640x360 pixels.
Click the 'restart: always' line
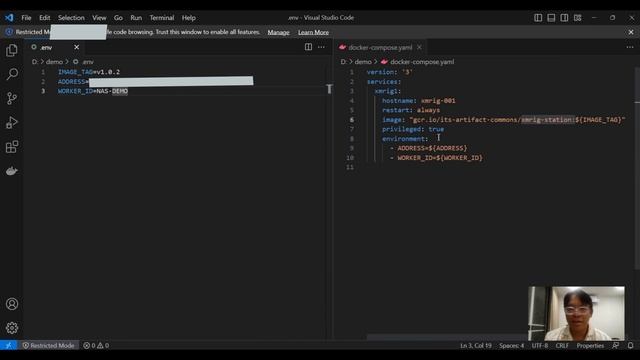point(411,110)
